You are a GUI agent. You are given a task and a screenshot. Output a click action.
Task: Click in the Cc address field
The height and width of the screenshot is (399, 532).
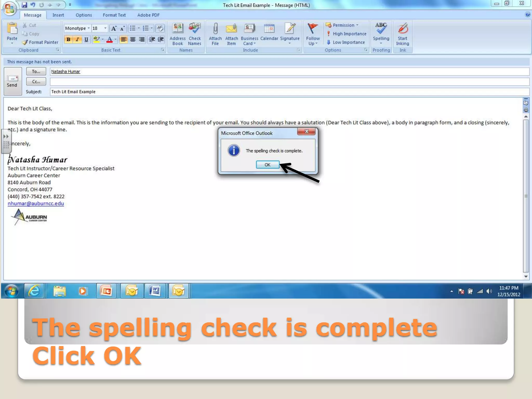pos(290,82)
